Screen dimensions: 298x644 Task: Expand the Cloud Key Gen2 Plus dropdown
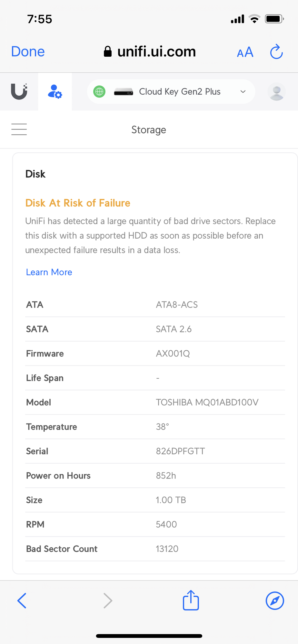pyautogui.click(x=180, y=92)
